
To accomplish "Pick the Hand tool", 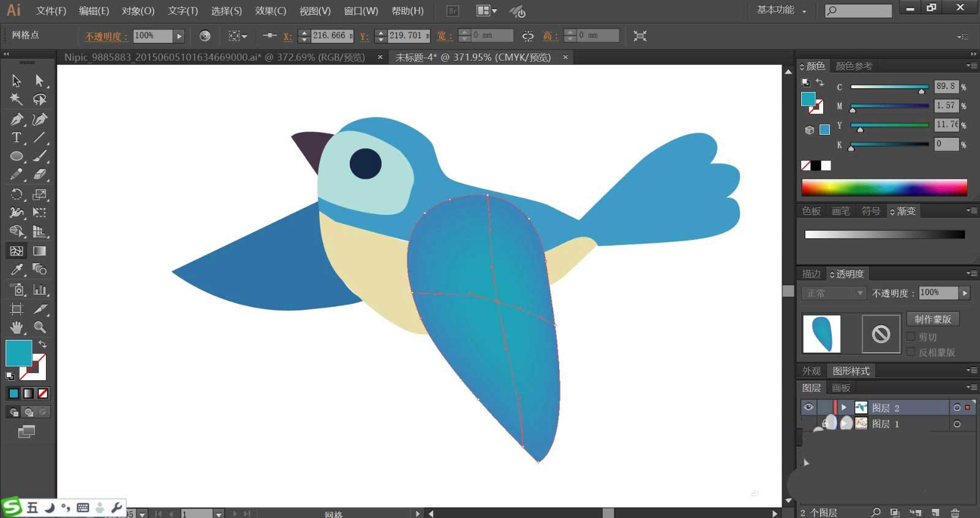I will pyautogui.click(x=17, y=327).
